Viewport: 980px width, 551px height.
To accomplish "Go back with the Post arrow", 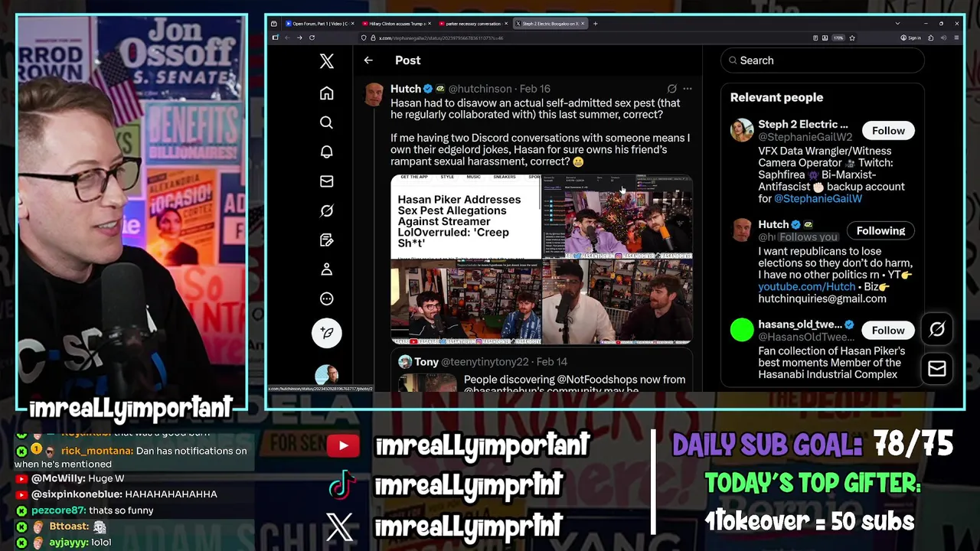I will [x=368, y=60].
